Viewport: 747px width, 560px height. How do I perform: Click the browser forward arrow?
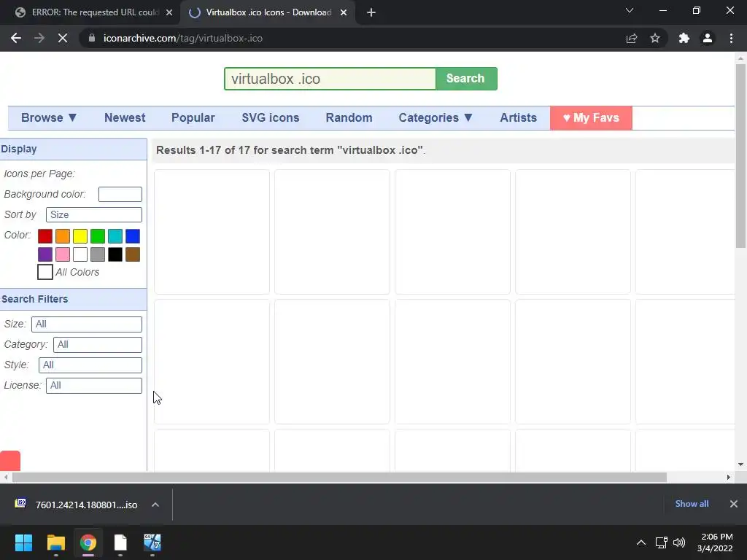click(39, 38)
